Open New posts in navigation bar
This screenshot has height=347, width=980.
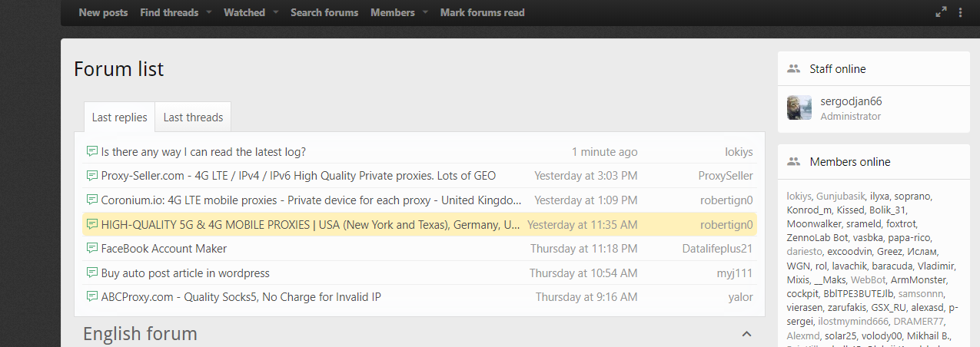coord(103,12)
